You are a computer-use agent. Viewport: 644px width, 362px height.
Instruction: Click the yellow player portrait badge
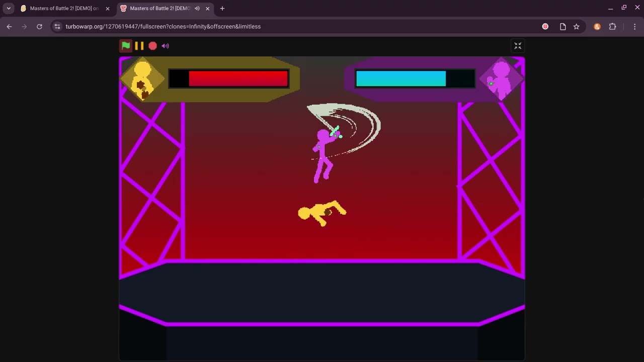(x=142, y=80)
